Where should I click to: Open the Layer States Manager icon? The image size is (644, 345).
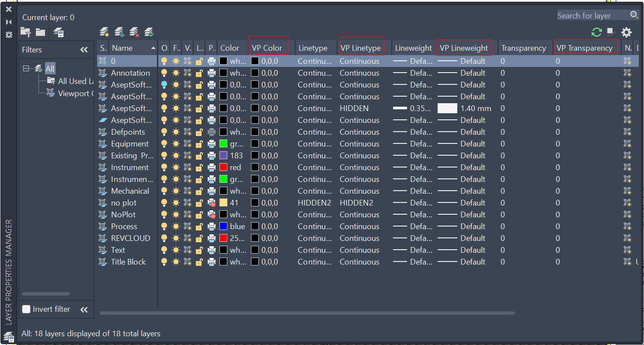pos(58,32)
